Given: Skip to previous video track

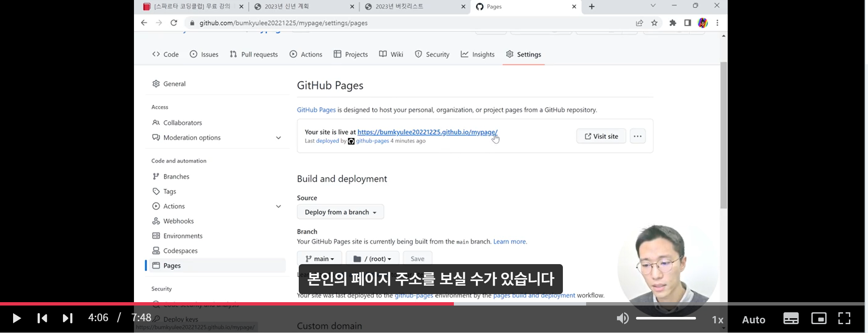Looking at the screenshot, I should pyautogui.click(x=42, y=318).
